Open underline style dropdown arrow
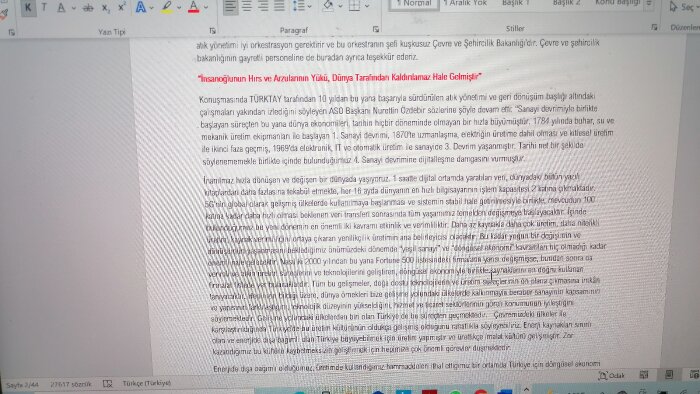Viewport: 700px width, 394px height. pos(74,8)
